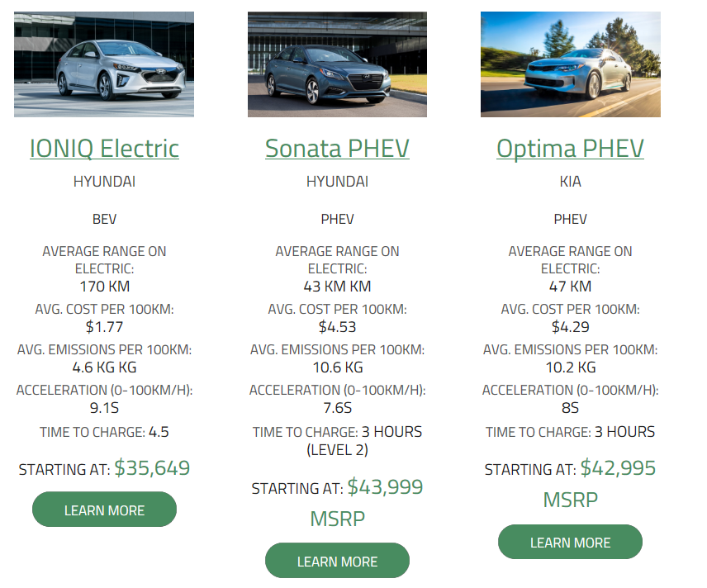Click the HYUNDAI label under IONIQ Electric
The image size is (707, 588).
pyautogui.click(x=104, y=182)
